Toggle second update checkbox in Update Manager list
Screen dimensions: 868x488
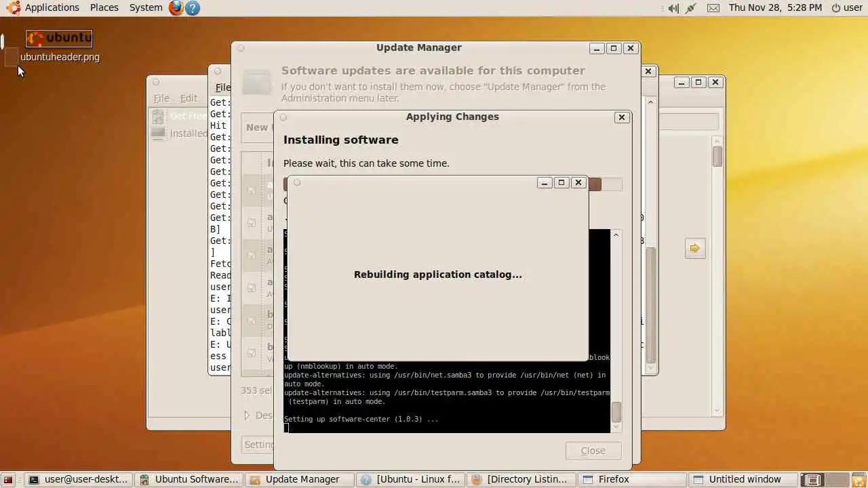pos(252,222)
